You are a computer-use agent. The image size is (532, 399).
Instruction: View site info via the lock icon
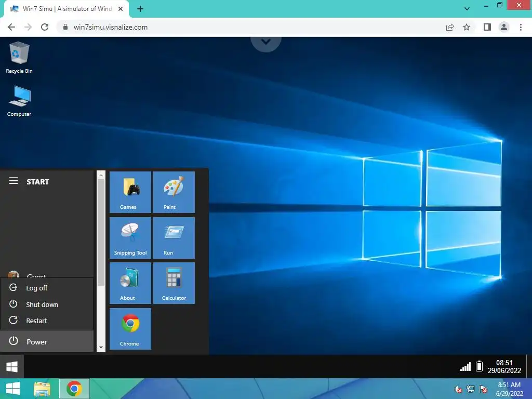pyautogui.click(x=65, y=27)
